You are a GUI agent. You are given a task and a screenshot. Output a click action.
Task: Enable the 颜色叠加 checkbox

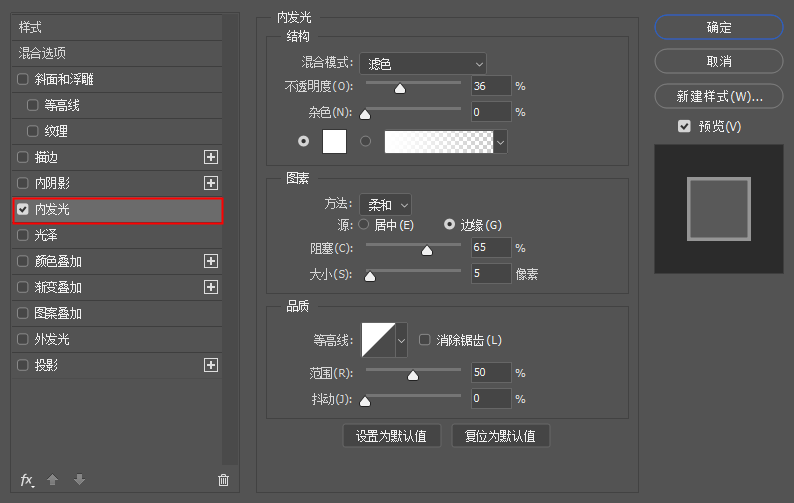tap(23, 261)
